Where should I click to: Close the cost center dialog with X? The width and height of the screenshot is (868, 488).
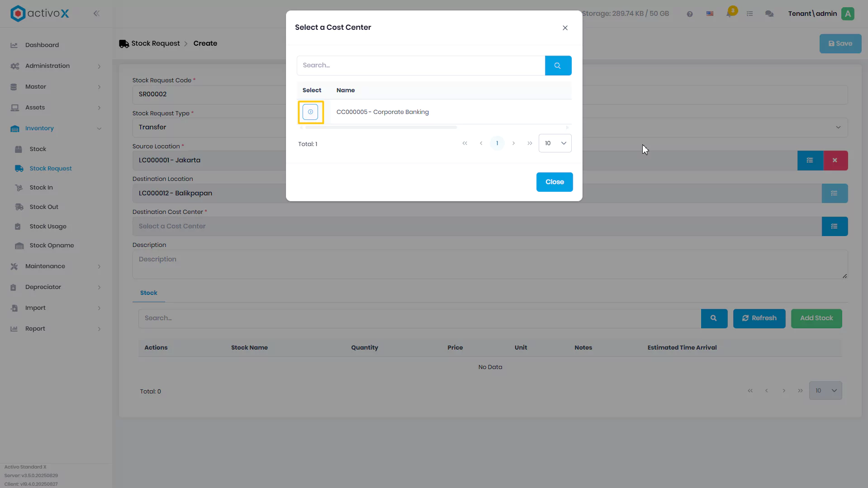click(x=565, y=28)
